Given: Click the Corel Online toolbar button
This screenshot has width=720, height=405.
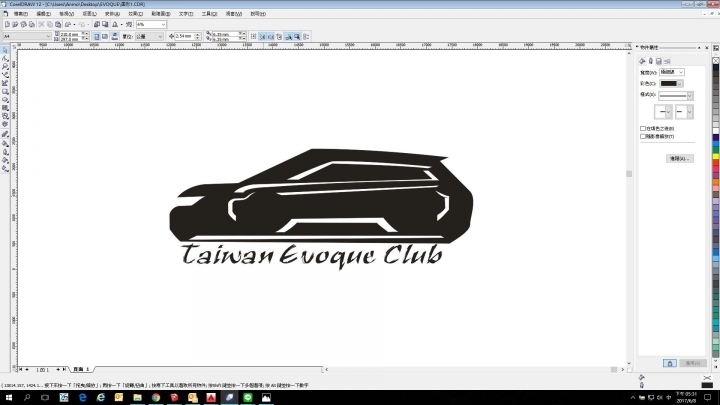Looking at the screenshot, I should tap(129, 24).
